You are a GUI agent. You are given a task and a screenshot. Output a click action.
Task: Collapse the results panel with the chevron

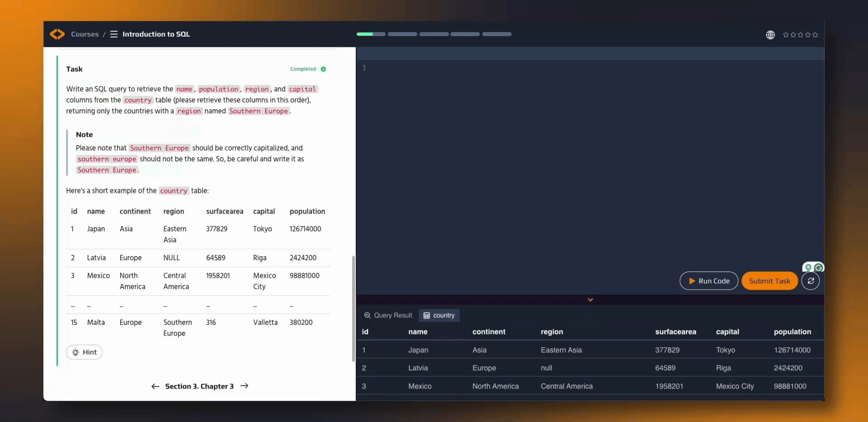(590, 300)
